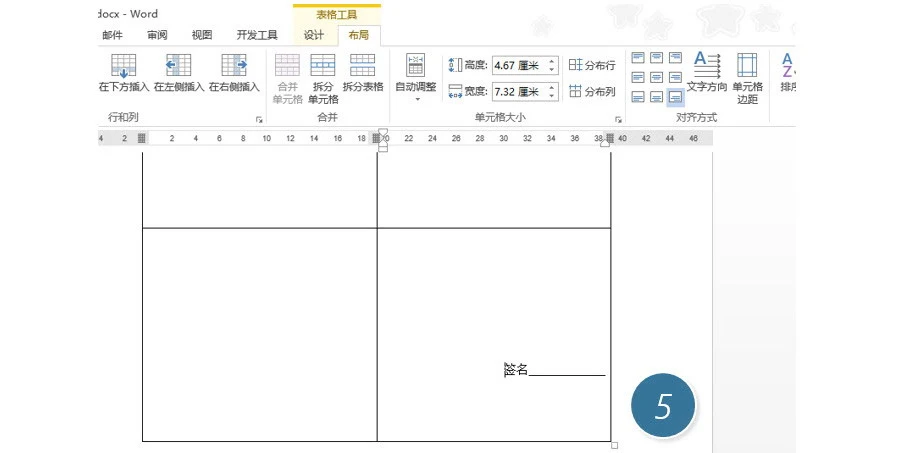This screenshot has width=900, height=453.
Task: Toggle the align bottom right option
Action: point(675,97)
